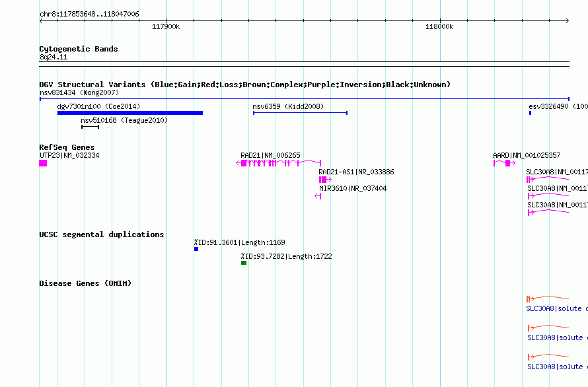Select the nsv831434 (Wong2007) variant label
Image resolution: width=588 pixels, height=387 pixels.
coord(79,92)
